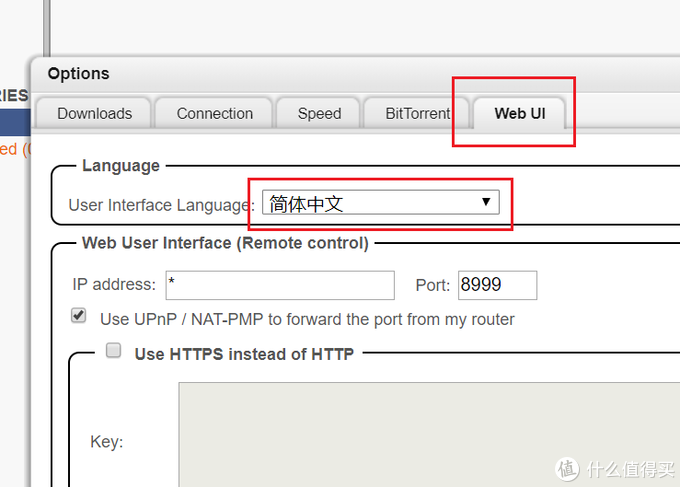
Task: Click the 'Key:' label
Action: click(106, 442)
